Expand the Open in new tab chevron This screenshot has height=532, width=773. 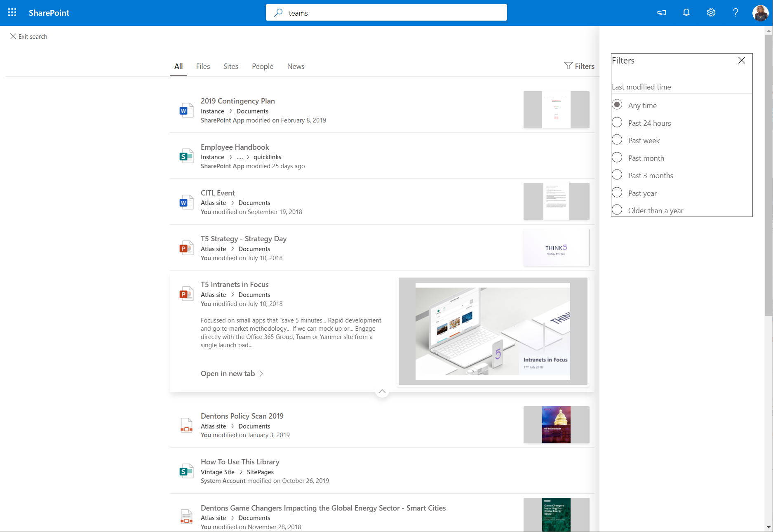[261, 374]
